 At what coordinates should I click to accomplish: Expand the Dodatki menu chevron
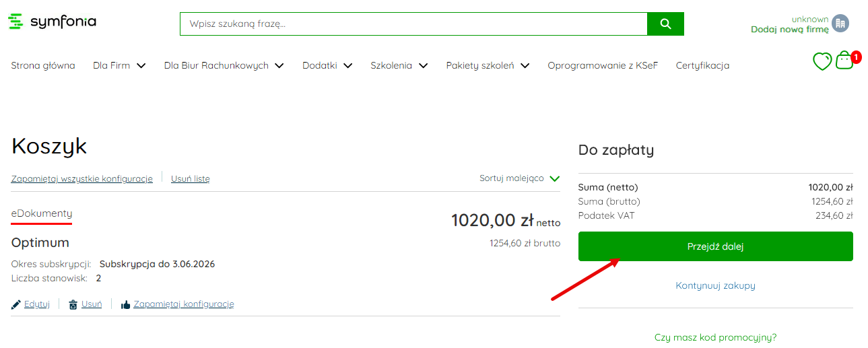tap(347, 66)
